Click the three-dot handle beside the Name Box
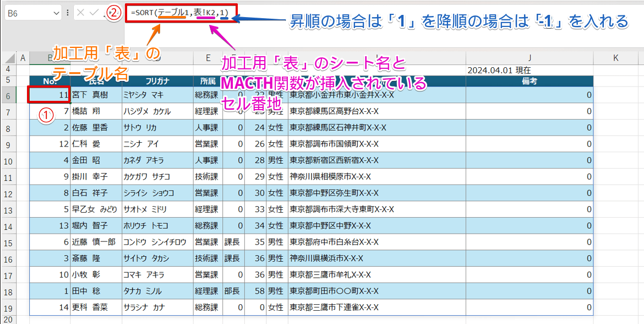 [x=68, y=13]
